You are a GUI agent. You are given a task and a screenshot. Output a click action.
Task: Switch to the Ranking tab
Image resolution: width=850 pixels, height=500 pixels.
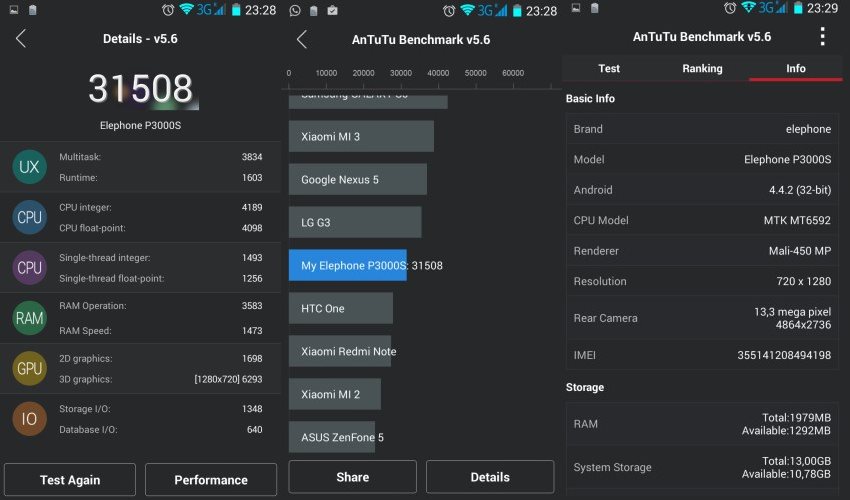click(x=702, y=68)
